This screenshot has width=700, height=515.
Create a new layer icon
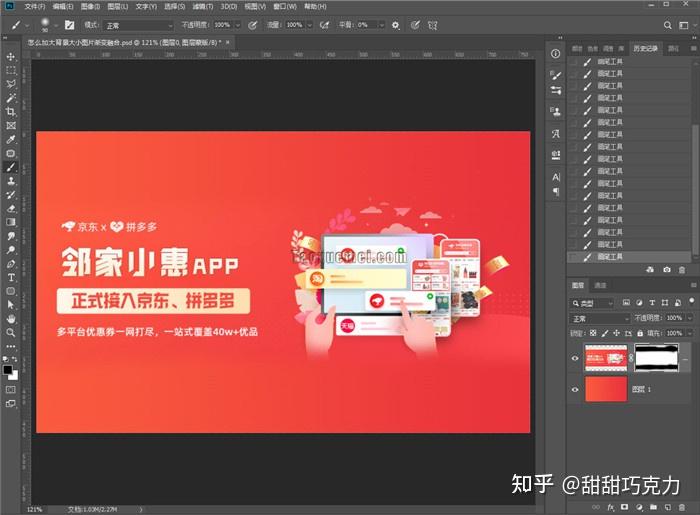click(668, 507)
